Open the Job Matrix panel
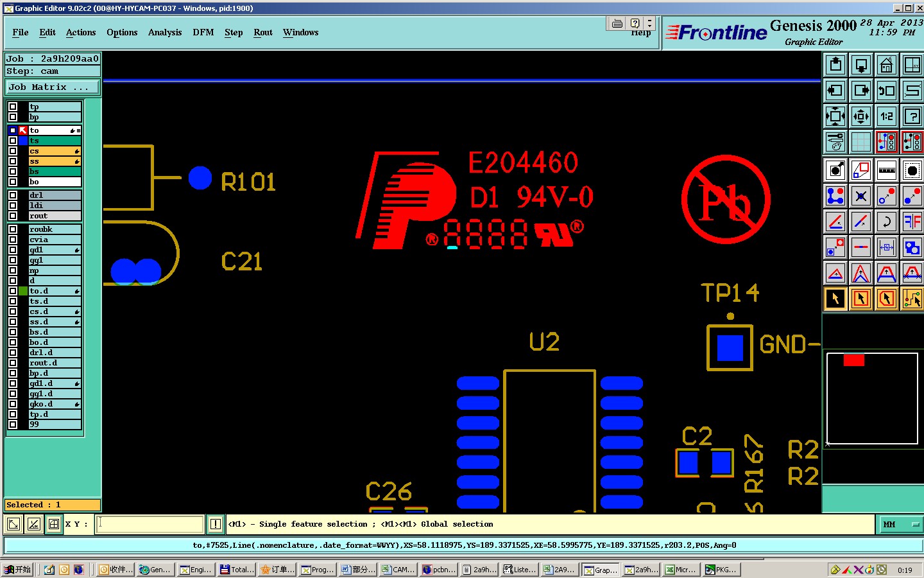 pyautogui.click(x=53, y=87)
